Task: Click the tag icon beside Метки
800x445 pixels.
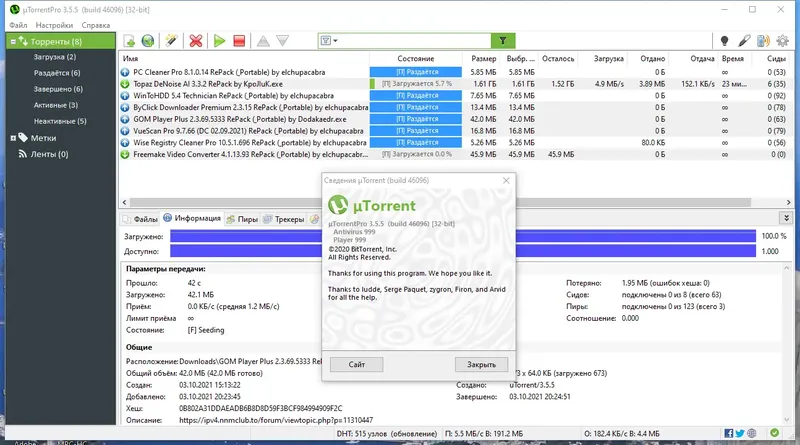Action: tap(23, 137)
